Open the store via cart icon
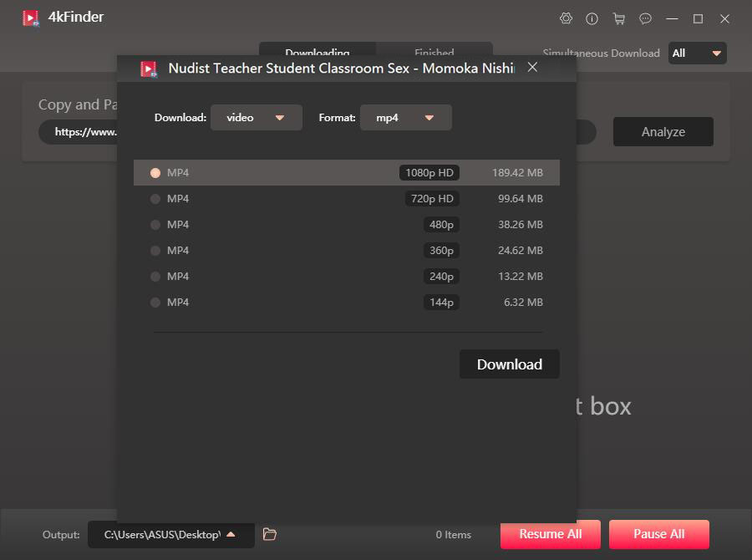This screenshot has width=752, height=560. pos(619,18)
